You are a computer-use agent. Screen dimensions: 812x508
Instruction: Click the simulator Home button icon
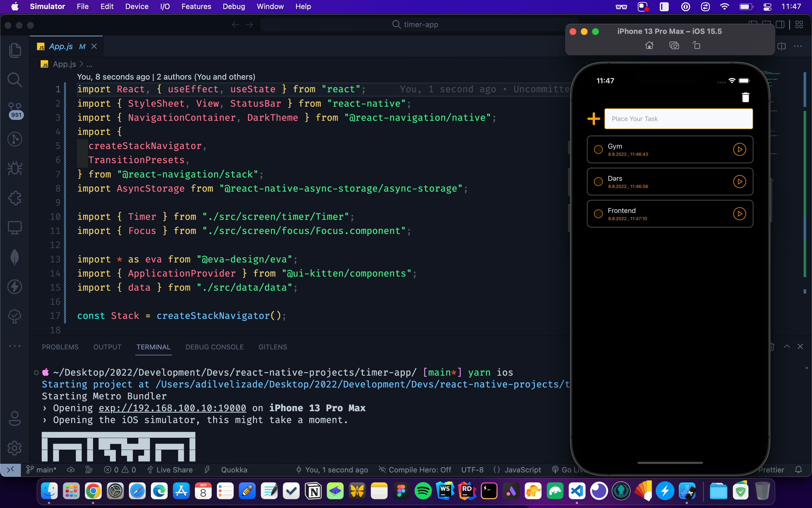(x=649, y=45)
